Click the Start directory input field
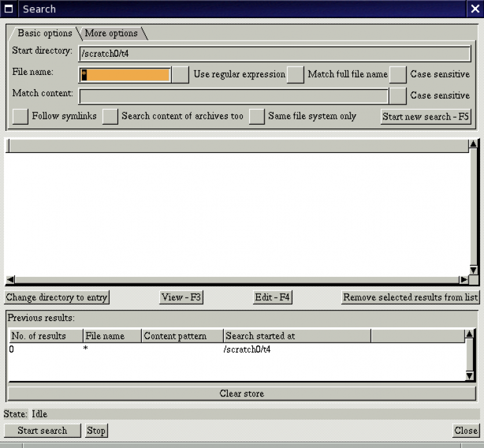 pos(275,54)
